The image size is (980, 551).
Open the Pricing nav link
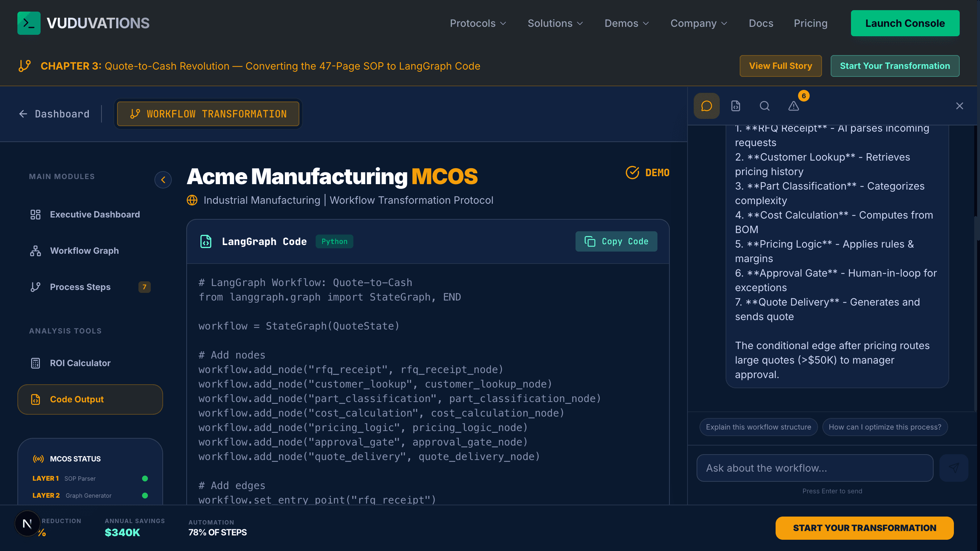click(x=811, y=23)
